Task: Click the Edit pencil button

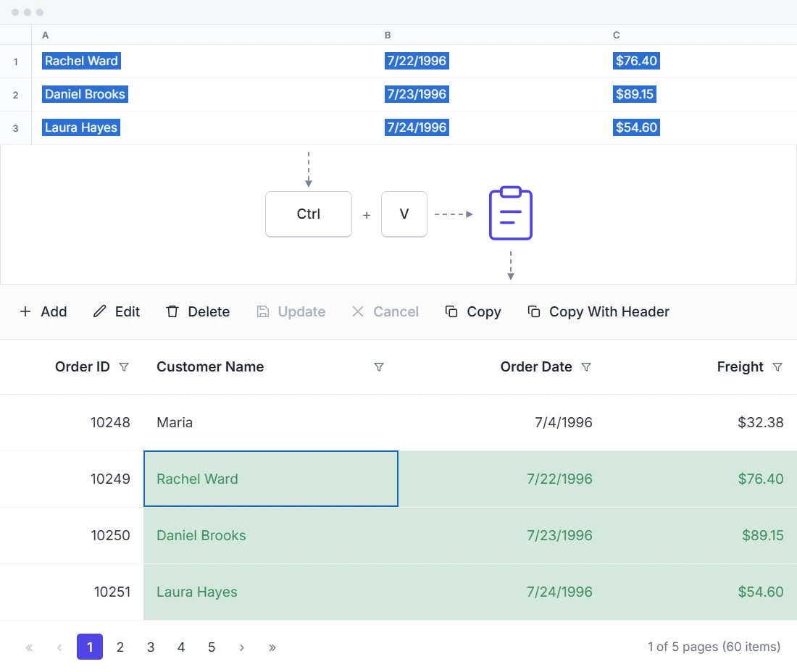Action: click(117, 311)
